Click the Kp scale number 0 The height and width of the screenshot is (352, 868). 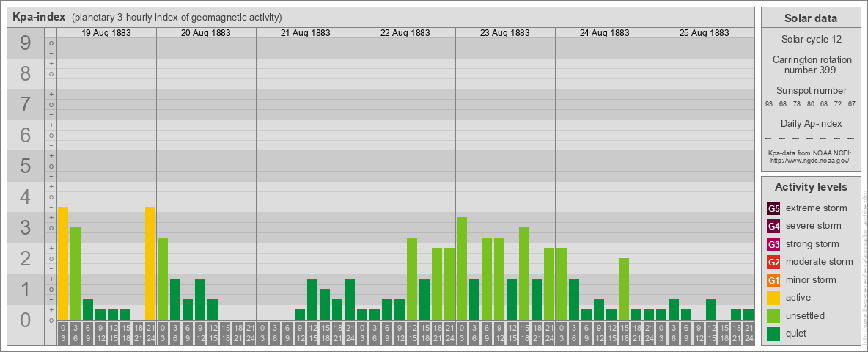point(25,320)
